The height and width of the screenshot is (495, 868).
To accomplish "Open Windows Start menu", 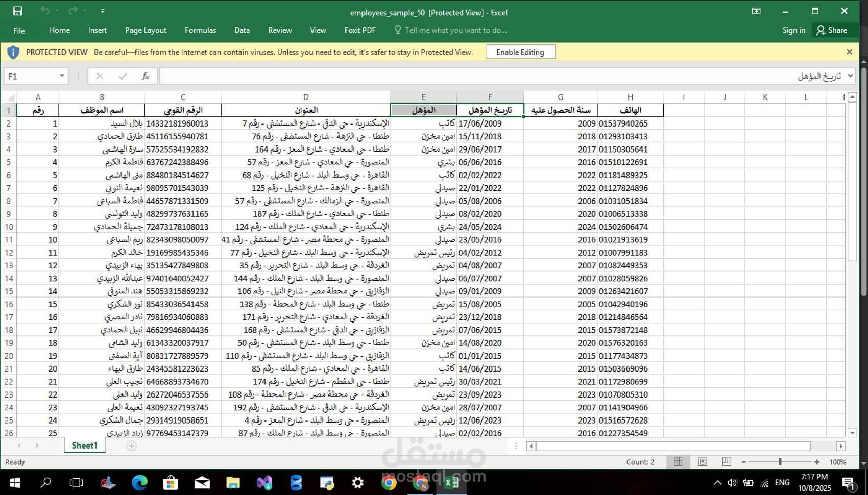I will click(15, 482).
